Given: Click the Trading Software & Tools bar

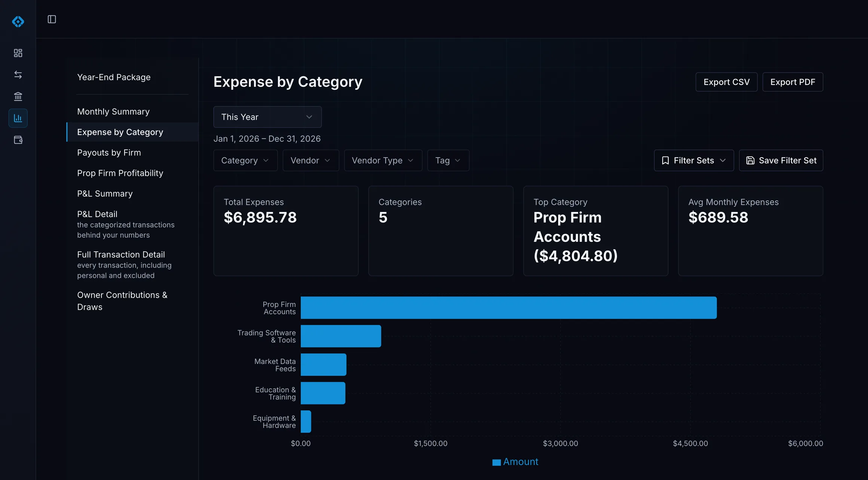Looking at the screenshot, I should pyautogui.click(x=341, y=336).
